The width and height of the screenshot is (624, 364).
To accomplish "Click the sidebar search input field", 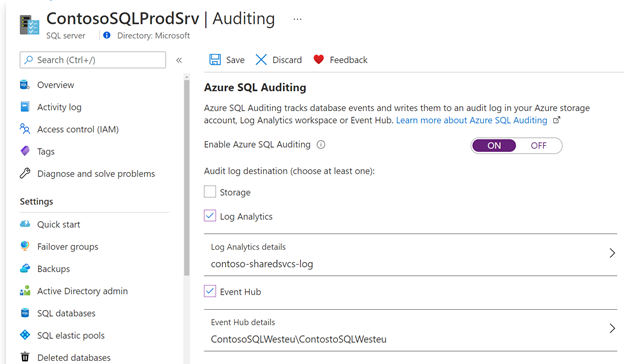I will (93, 60).
